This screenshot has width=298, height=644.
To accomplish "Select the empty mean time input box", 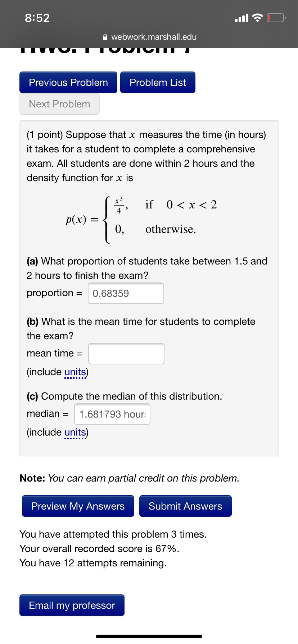I will coord(126,354).
